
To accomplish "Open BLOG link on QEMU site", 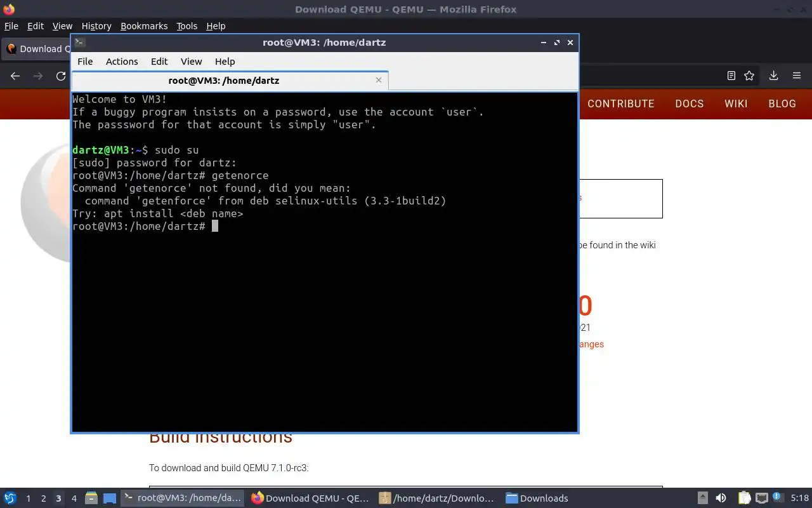I will (x=782, y=104).
